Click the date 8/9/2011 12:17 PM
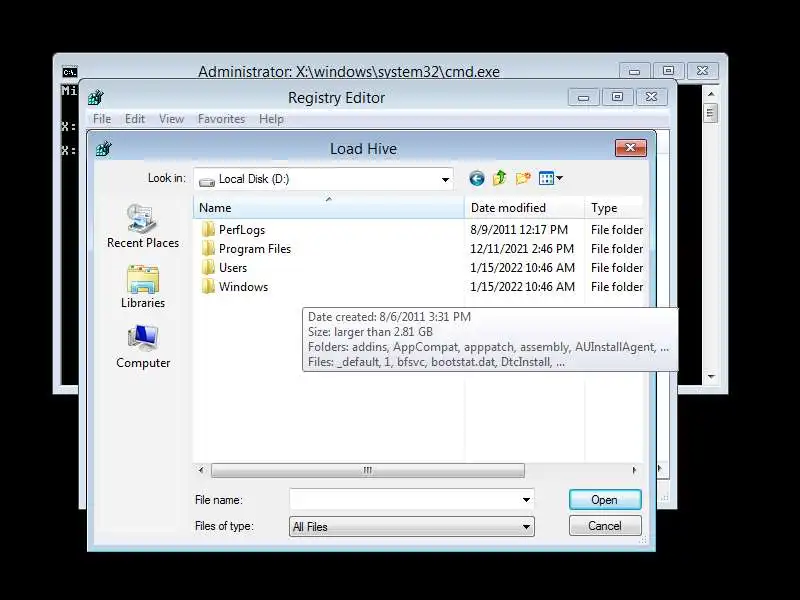 click(x=519, y=230)
